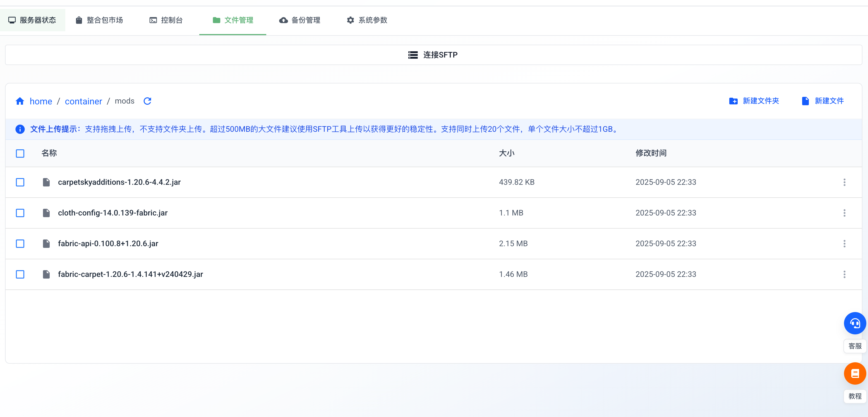Image resolution: width=868 pixels, height=417 pixels.
Task: Click the file upload hint info icon
Action: pyautogui.click(x=20, y=129)
